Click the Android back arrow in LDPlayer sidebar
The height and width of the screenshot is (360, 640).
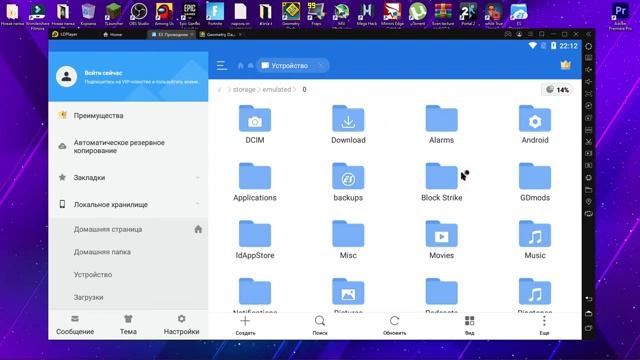click(589, 299)
